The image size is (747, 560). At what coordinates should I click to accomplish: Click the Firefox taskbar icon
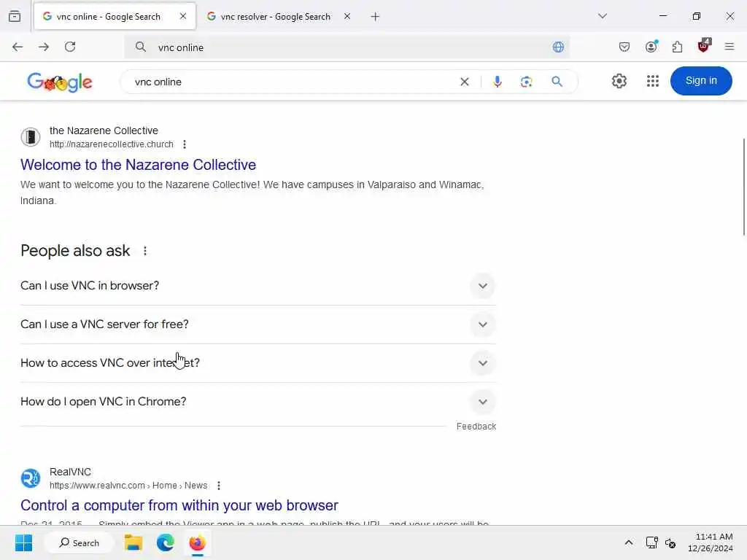pos(197,542)
